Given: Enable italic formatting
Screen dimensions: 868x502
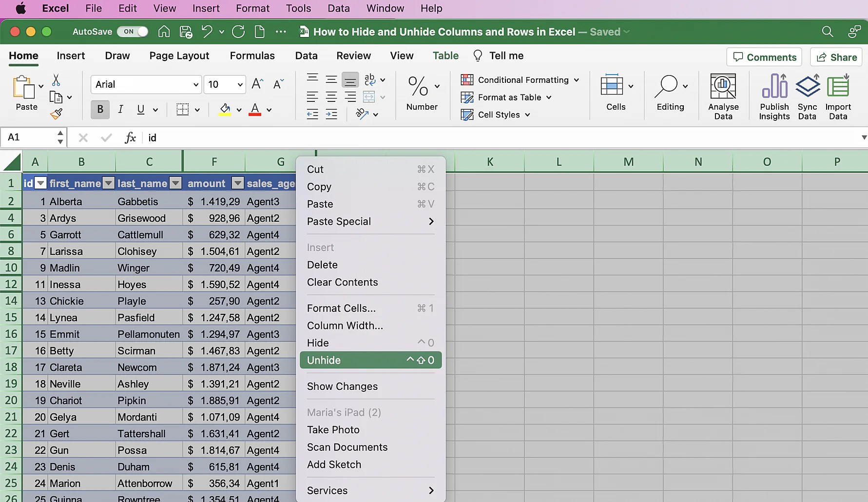Looking at the screenshot, I should pyautogui.click(x=120, y=109).
